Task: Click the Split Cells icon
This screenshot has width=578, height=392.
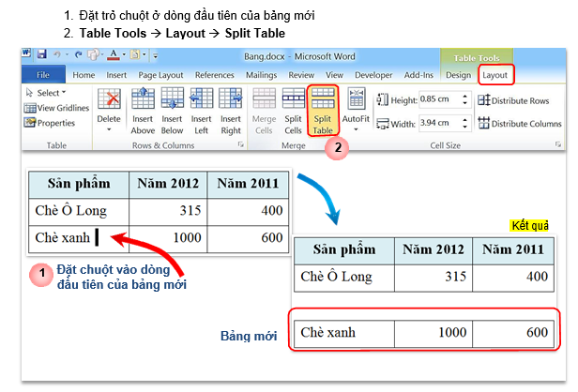Action: (x=293, y=111)
